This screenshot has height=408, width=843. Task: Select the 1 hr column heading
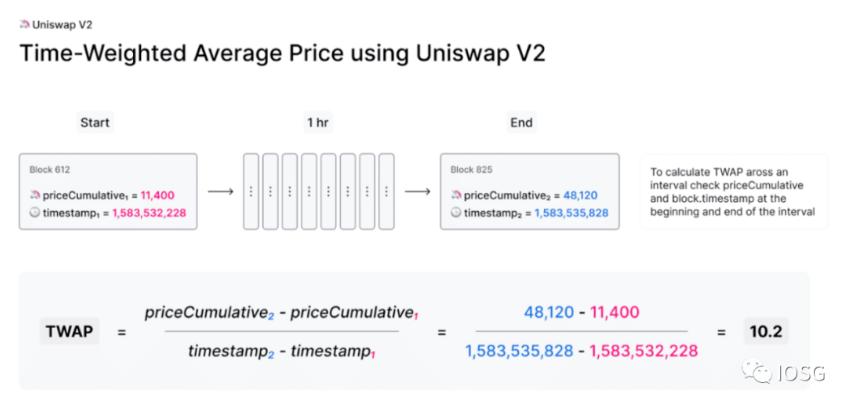pyautogui.click(x=319, y=123)
